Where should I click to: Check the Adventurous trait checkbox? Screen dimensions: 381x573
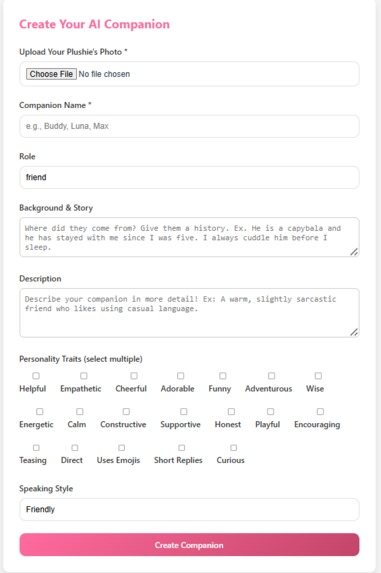271,376
